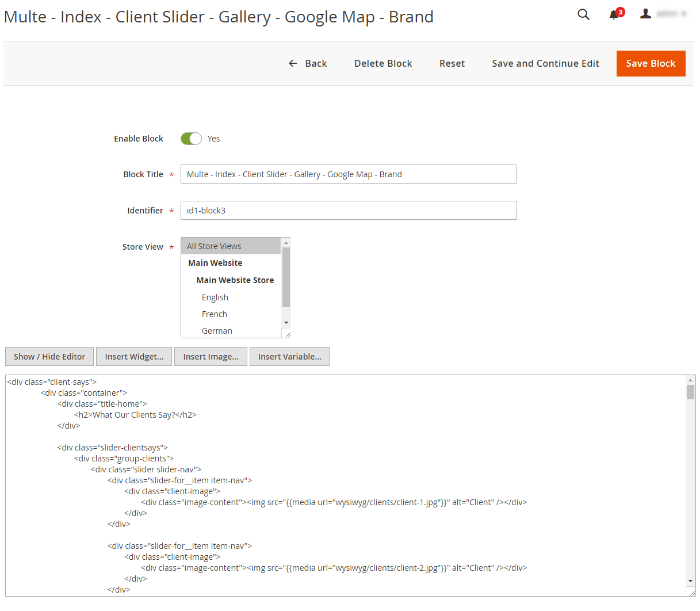Screen dimensions: 700x611
Task: Choose French in Store View list
Action: [x=215, y=314]
